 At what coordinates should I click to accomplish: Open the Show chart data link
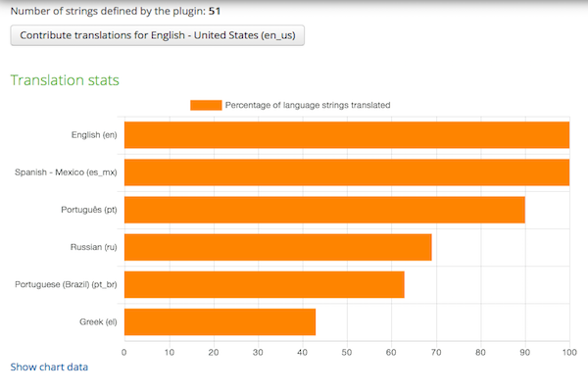(49, 367)
